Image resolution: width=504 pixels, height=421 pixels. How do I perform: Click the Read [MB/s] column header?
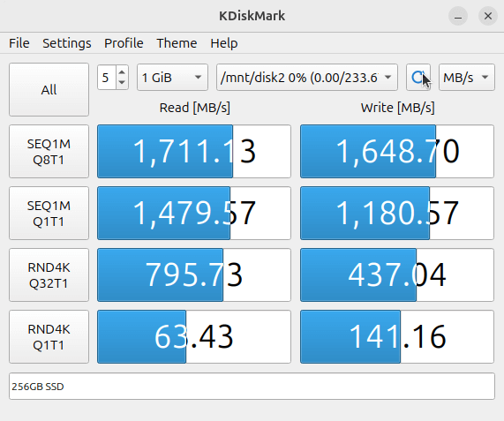[x=195, y=108]
